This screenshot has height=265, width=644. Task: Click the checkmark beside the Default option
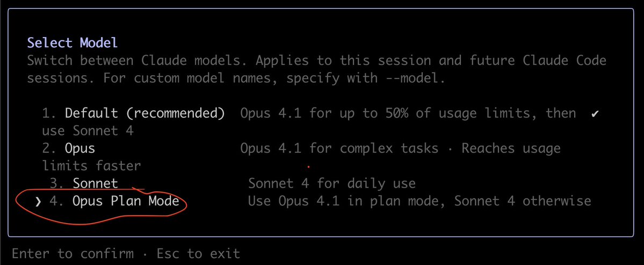coord(595,114)
